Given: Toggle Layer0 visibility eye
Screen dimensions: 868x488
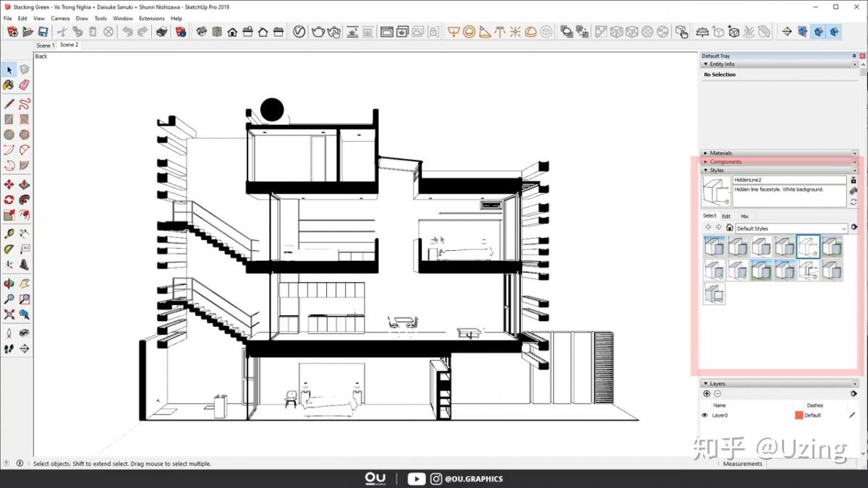Looking at the screenshot, I should click(x=705, y=415).
